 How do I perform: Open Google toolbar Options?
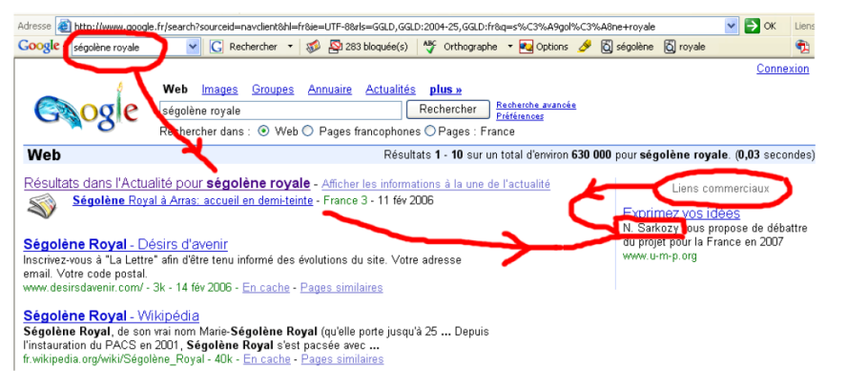coord(544,47)
